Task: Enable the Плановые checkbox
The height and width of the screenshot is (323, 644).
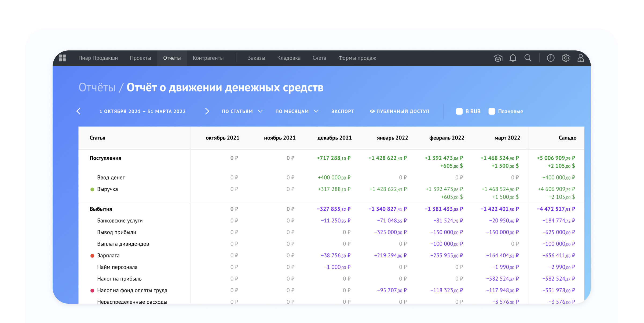Action: (x=492, y=111)
